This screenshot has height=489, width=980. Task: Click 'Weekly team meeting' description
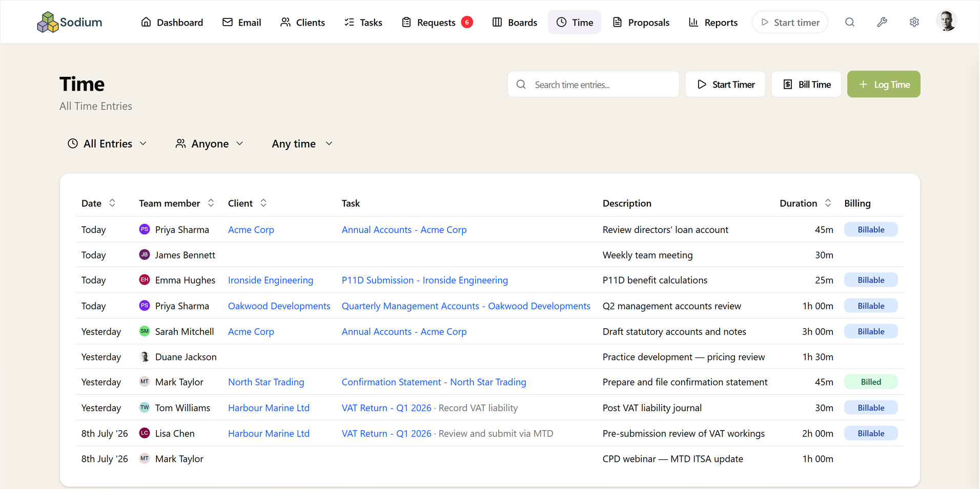pos(647,255)
